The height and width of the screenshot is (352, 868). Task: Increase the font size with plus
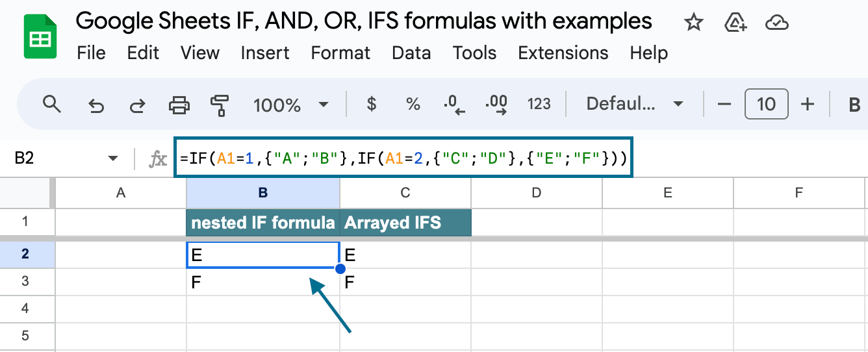coord(808,104)
